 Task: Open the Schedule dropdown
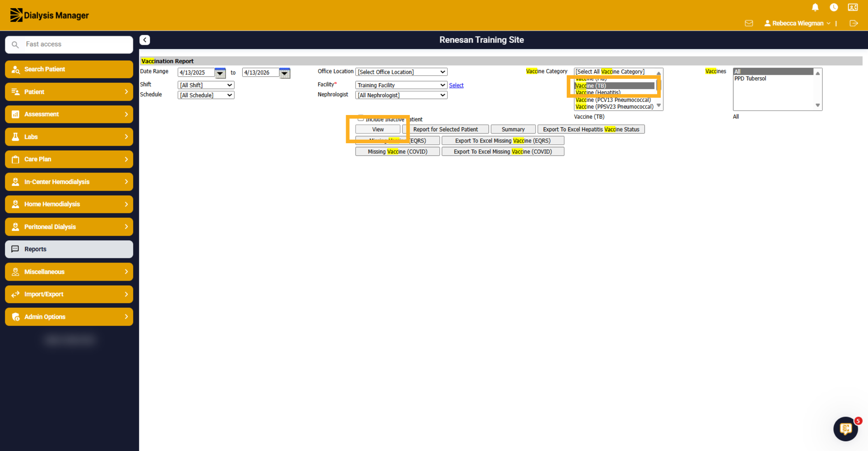(x=206, y=95)
